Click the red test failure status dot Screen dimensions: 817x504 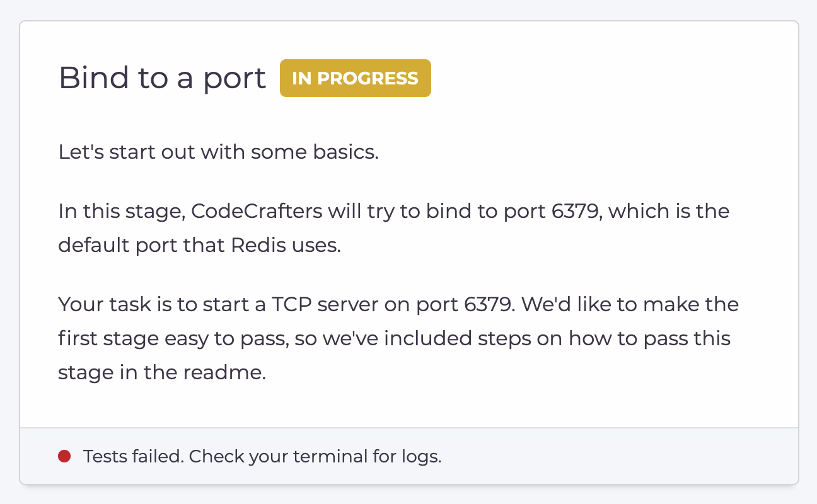64,456
